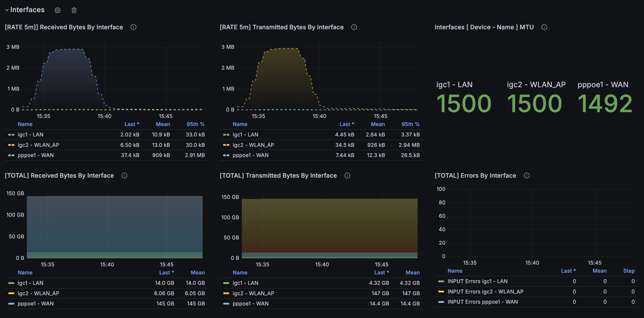Click the info icon for Received Bytes rate panel
This screenshot has height=318, width=644.
click(x=133, y=27)
